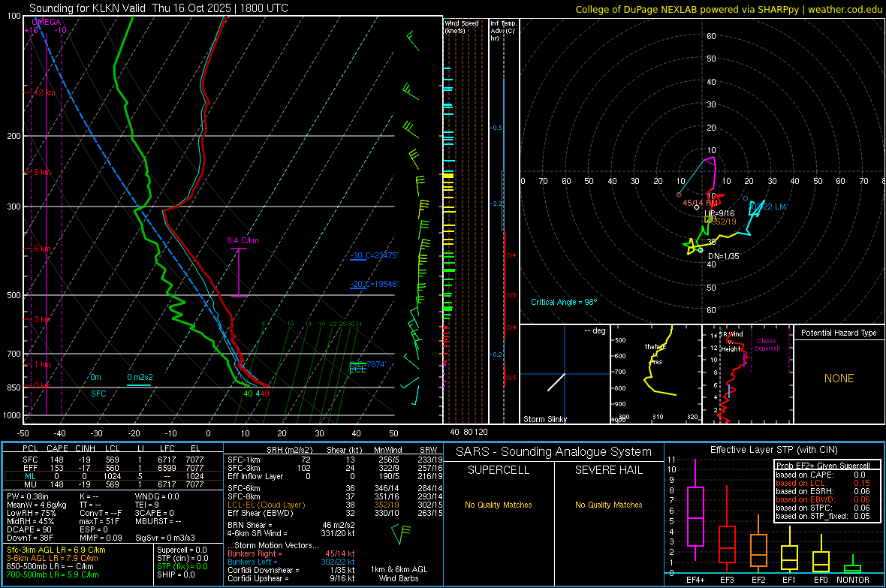Image resolution: width=886 pixels, height=588 pixels.
Task: Click the SHIP = 0.0 value
Action: 176,574
